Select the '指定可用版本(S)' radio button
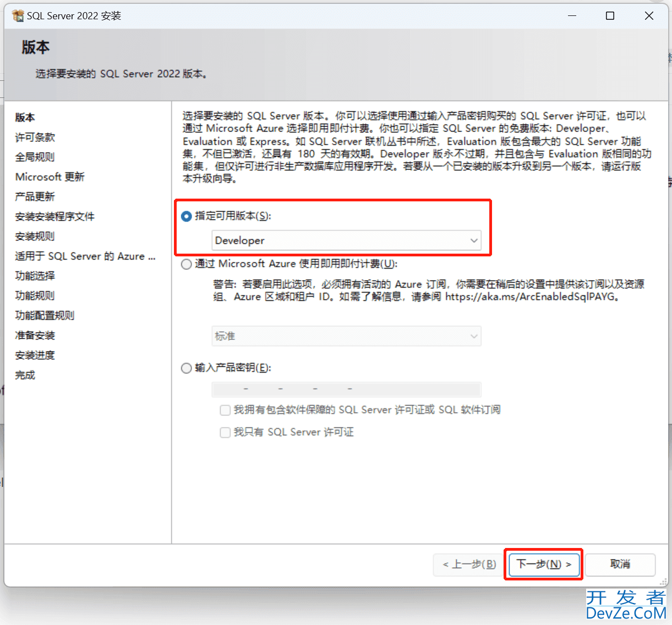Viewport: 672px width, 625px height. pos(187,216)
